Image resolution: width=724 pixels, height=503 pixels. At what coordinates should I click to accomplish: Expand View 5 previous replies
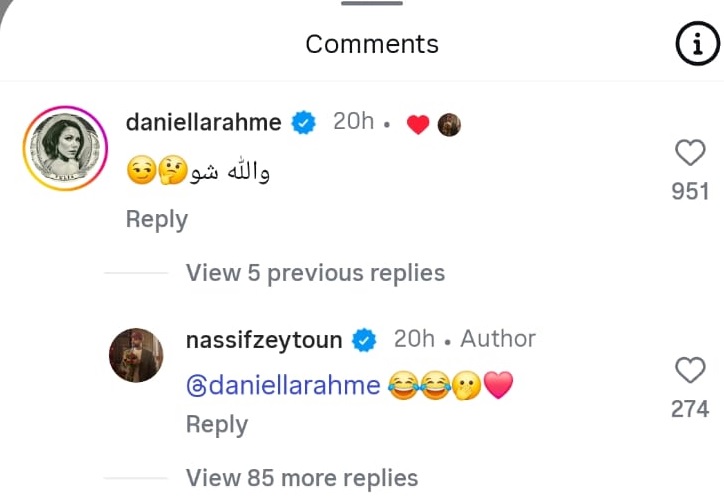[x=315, y=273]
